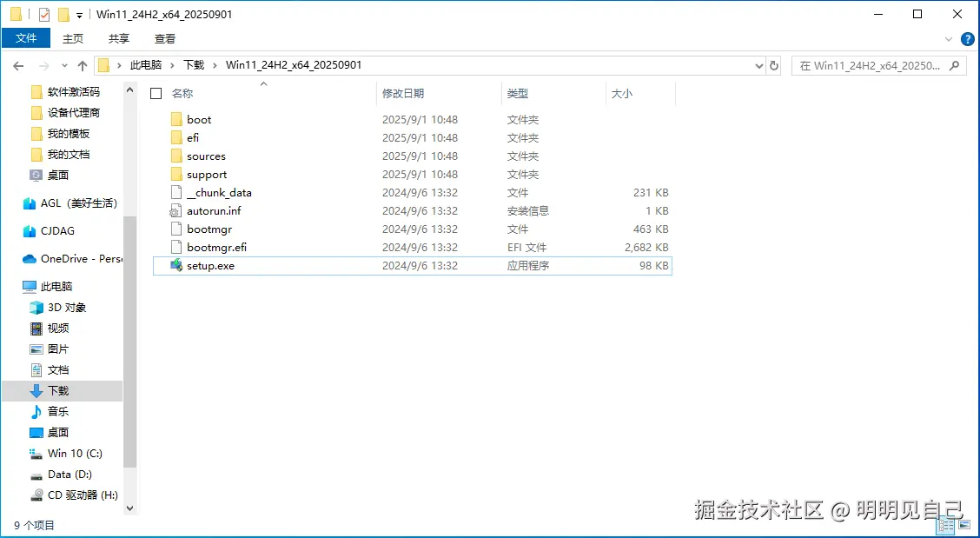The width and height of the screenshot is (980, 538).
Task: Click the search magnifier icon
Action: (x=954, y=65)
